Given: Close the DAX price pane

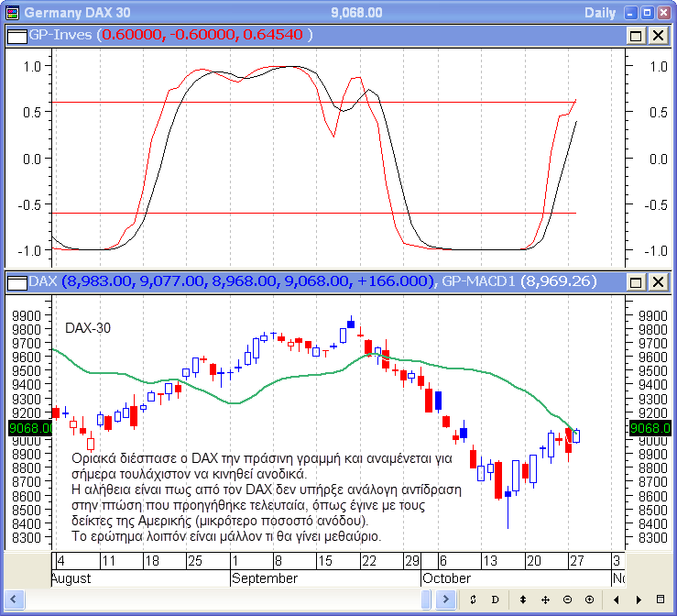Looking at the screenshot, I should point(657,281).
